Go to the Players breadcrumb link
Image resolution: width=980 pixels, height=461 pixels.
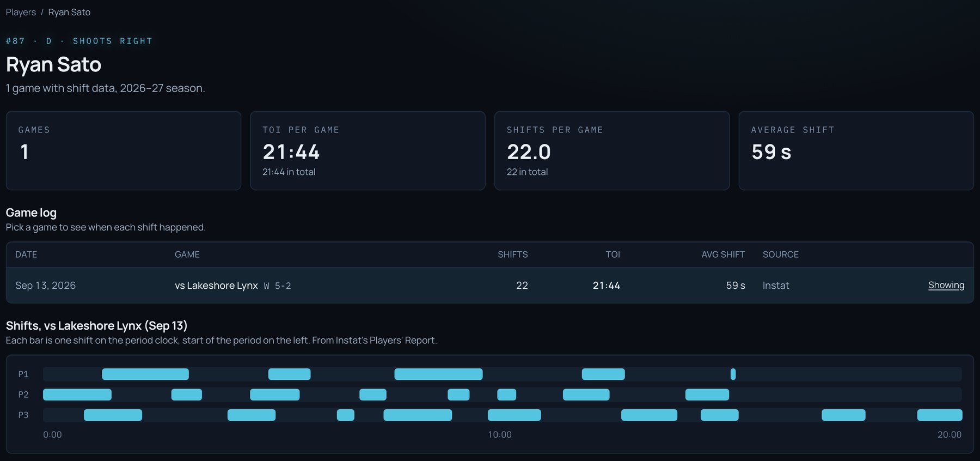(x=21, y=12)
